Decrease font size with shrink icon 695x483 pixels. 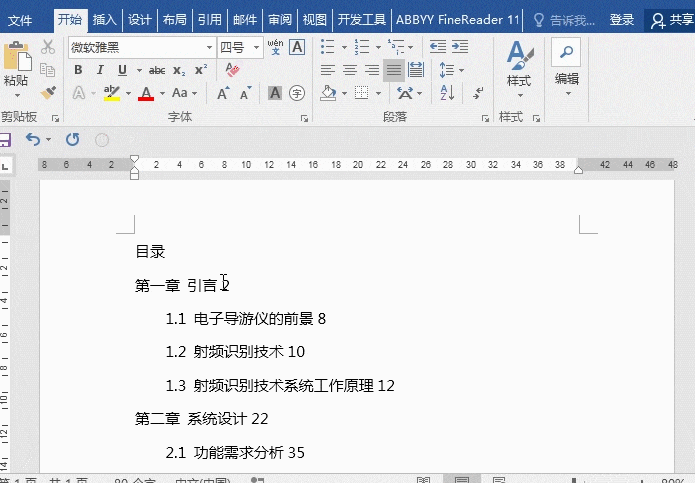[x=245, y=93]
